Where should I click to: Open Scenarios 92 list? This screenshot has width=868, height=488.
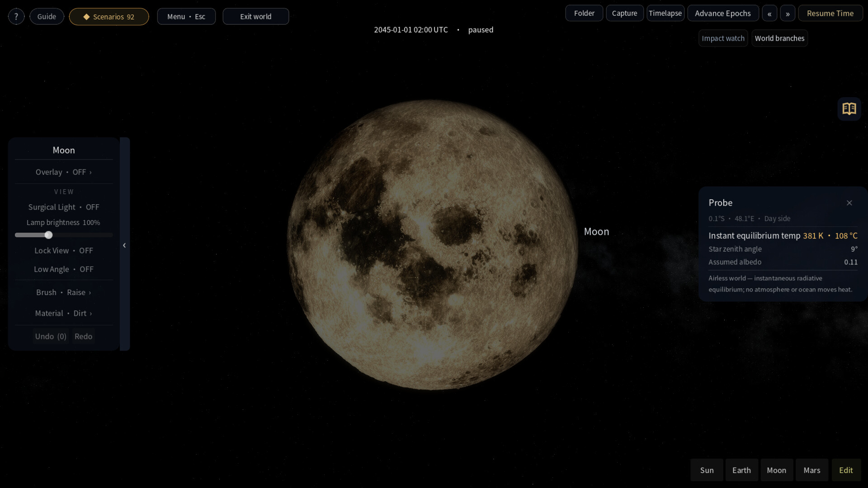tap(109, 17)
